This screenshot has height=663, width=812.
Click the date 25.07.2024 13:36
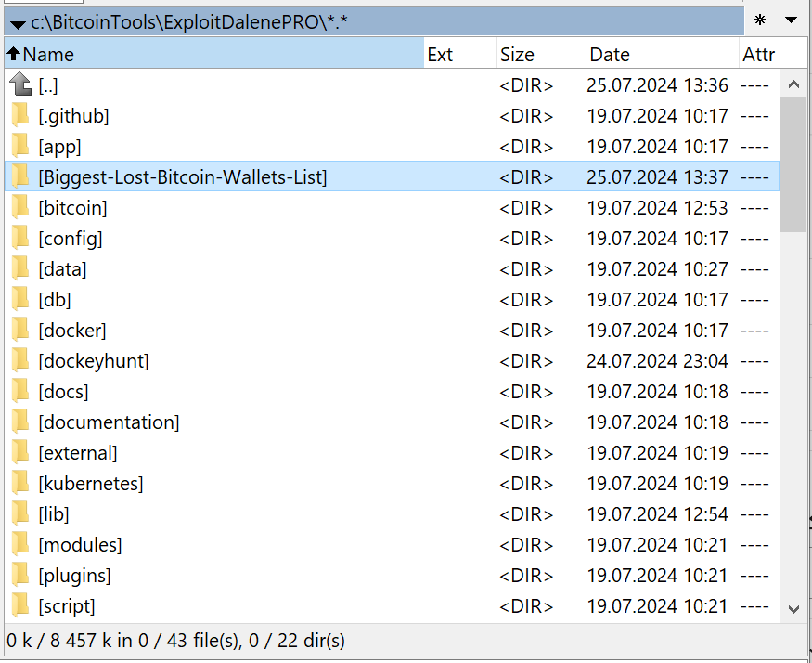657,85
